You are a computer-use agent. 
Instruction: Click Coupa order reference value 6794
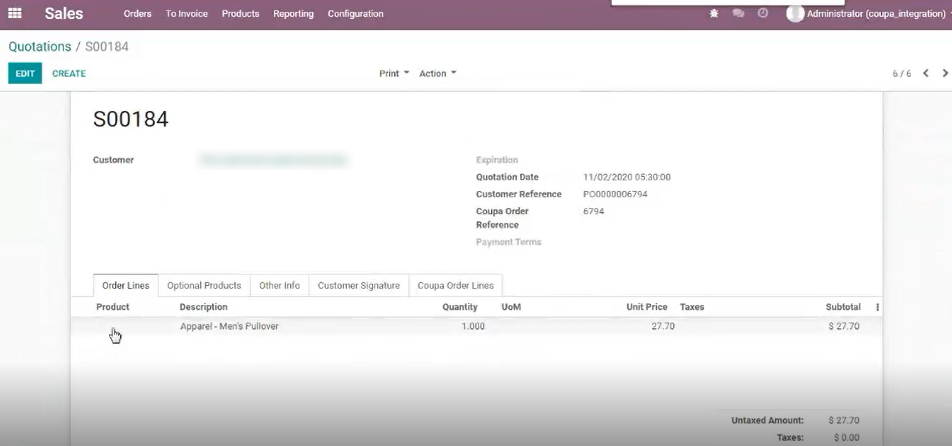[x=593, y=211]
